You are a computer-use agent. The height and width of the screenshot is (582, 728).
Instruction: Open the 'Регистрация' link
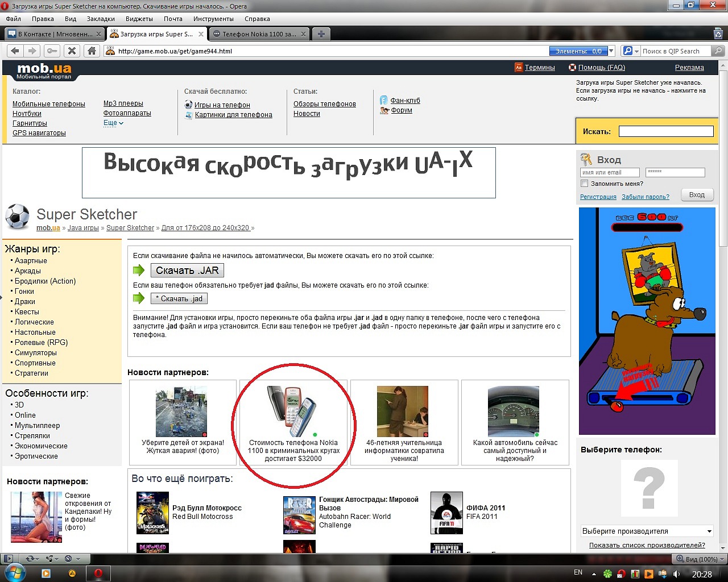coord(598,197)
